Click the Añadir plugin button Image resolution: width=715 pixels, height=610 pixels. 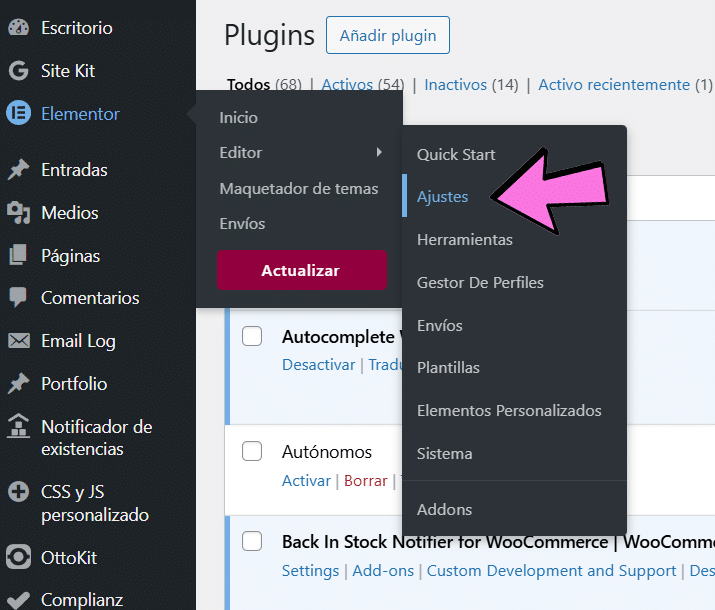(388, 36)
